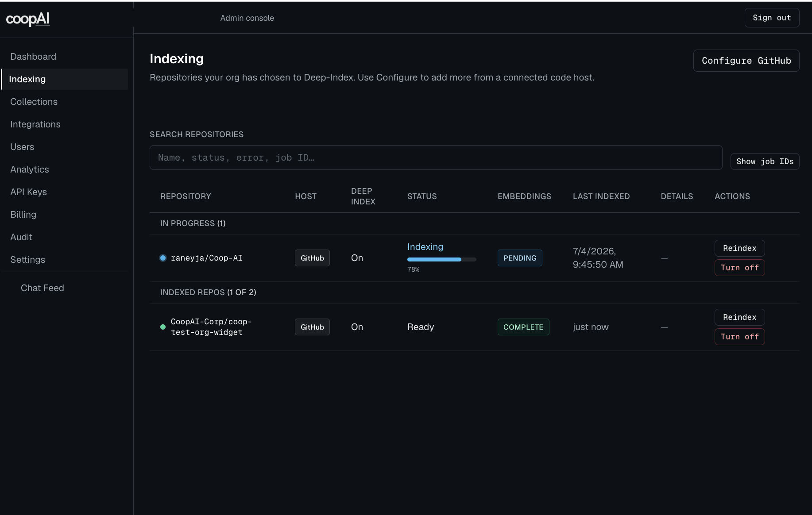View Analytics section
Image resolution: width=812 pixels, height=515 pixels.
(30, 169)
